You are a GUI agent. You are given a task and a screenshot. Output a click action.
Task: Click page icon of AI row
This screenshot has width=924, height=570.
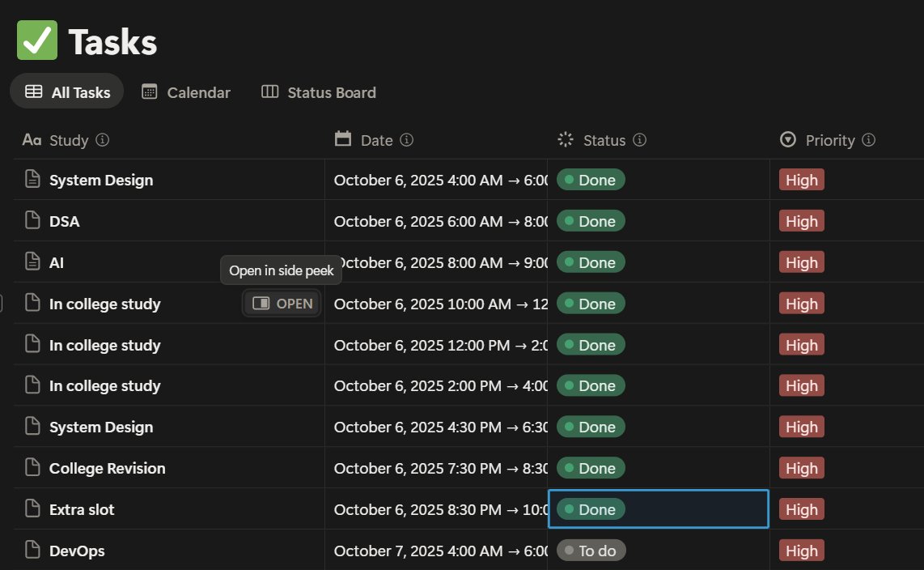click(x=32, y=262)
